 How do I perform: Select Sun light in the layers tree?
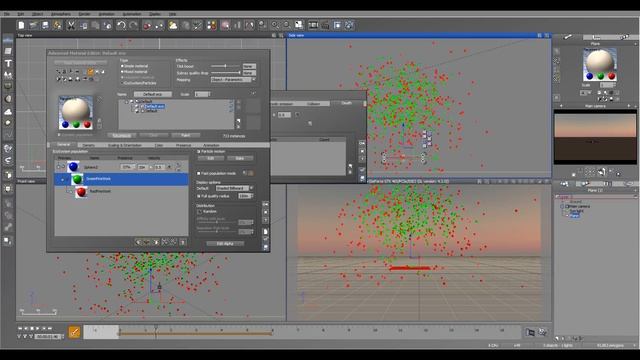tap(576, 211)
